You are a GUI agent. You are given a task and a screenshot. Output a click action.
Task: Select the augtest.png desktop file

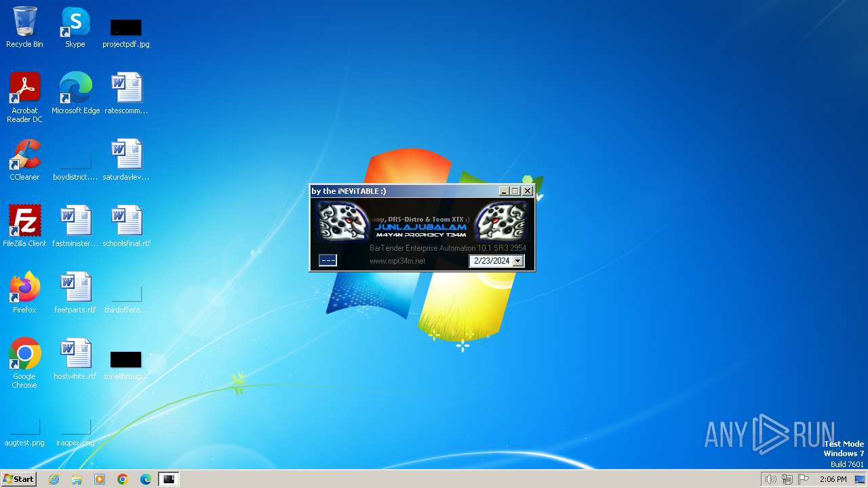point(24,432)
